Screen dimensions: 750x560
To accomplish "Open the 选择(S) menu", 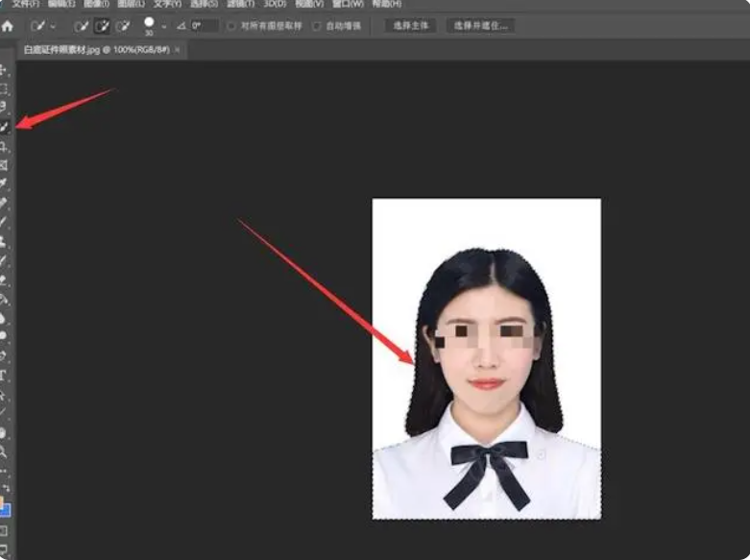I will coord(204,4).
